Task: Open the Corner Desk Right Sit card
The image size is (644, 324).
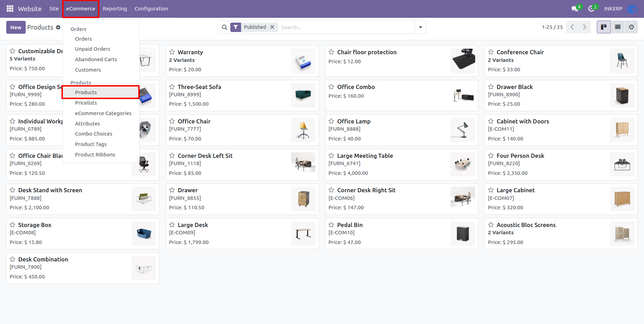Action: [402, 199]
